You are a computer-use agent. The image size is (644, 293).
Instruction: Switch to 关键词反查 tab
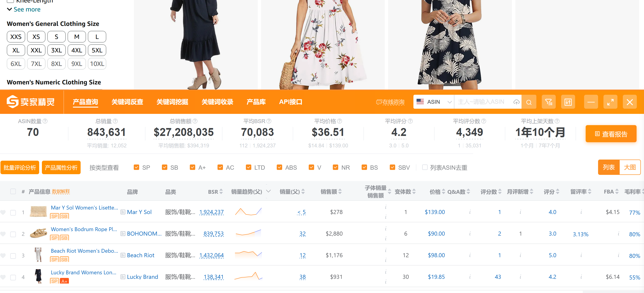[x=127, y=102]
